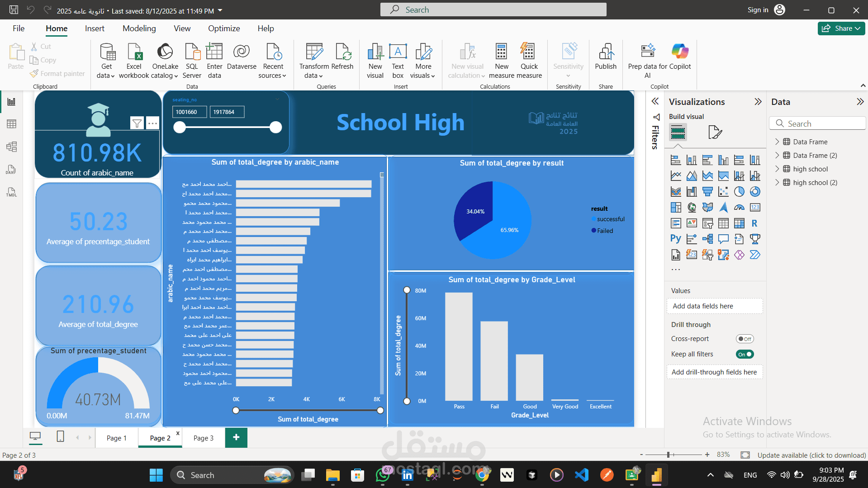
Task: Open more options on card visual
Action: pos(153,123)
